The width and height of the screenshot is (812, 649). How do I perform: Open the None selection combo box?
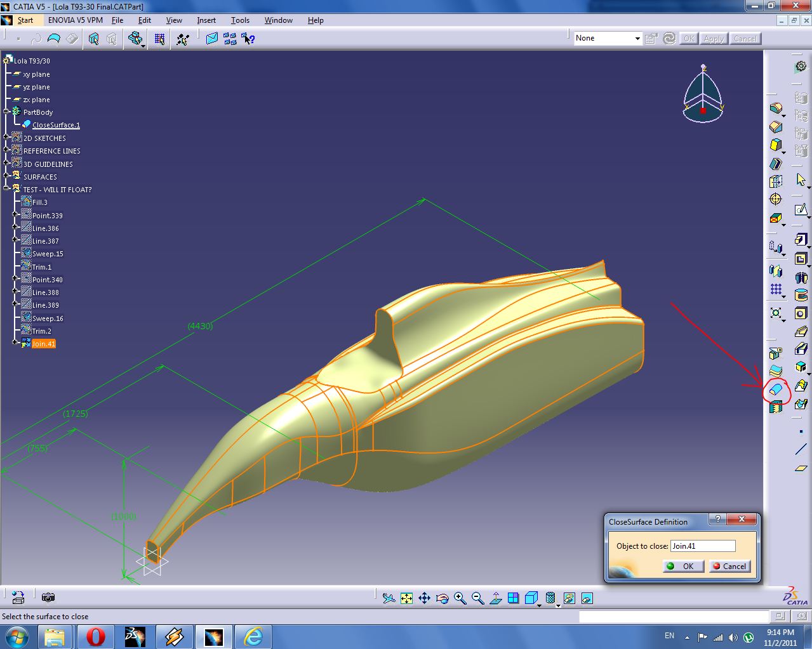point(608,38)
